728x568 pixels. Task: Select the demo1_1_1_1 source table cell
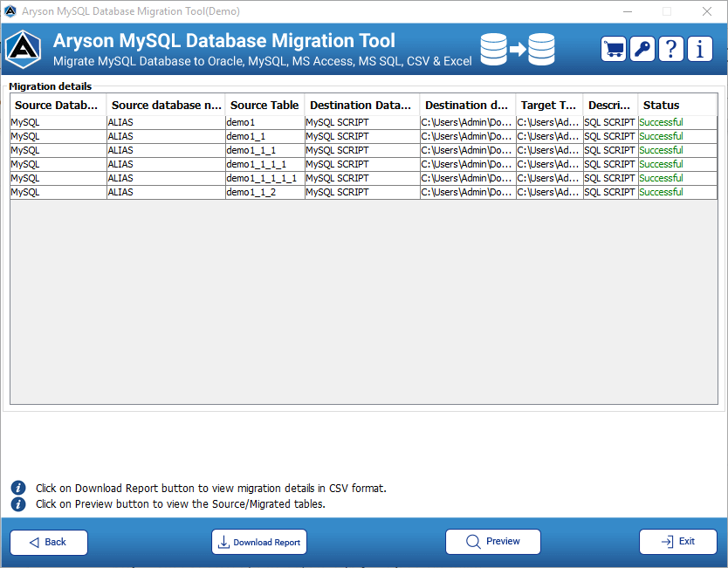click(x=264, y=164)
